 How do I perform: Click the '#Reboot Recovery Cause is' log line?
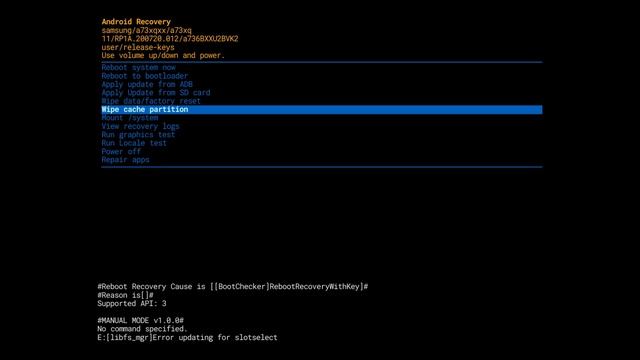click(x=233, y=287)
